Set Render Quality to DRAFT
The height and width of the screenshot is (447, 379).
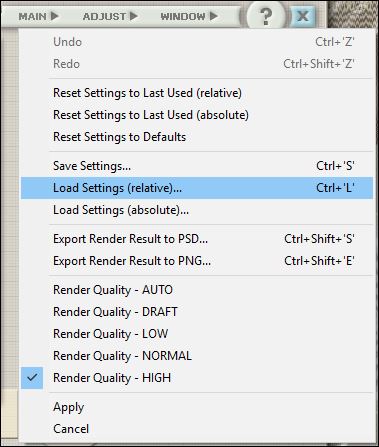coord(197,312)
